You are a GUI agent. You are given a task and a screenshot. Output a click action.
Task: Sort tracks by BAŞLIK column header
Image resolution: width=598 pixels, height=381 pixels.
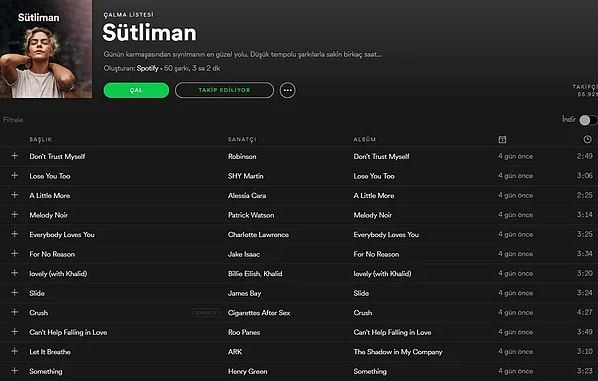(40, 140)
